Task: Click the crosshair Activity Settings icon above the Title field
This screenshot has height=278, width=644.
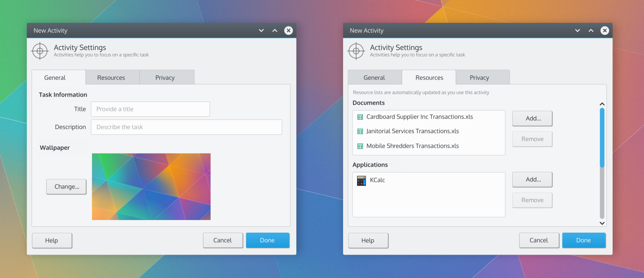Action: pyautogui.click(x=40, y=51)
